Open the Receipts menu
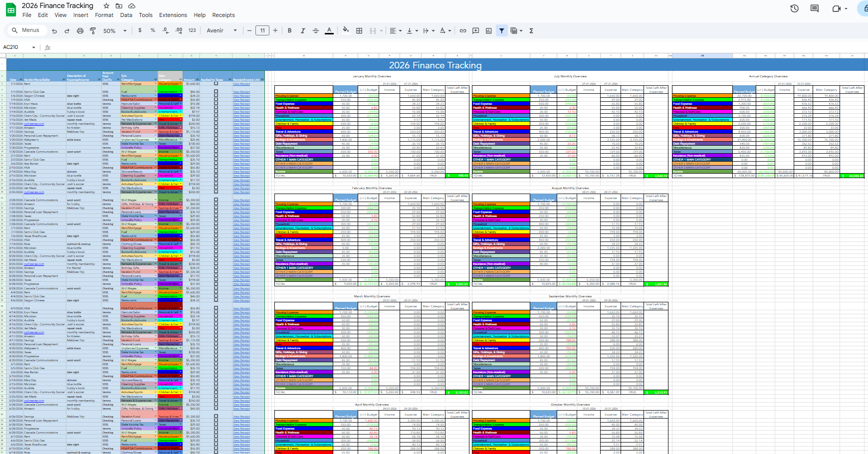 click(x=223, y=15)
